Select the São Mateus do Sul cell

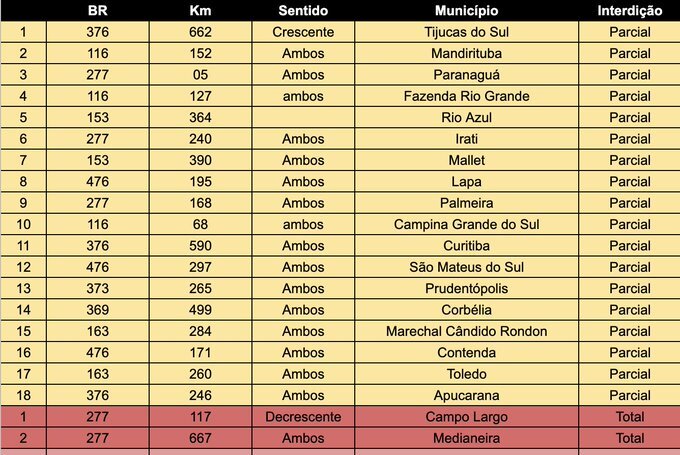[466, 267]
